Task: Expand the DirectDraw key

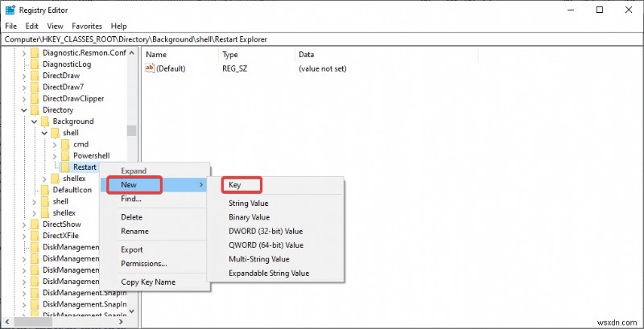Action: pos(24,76)
